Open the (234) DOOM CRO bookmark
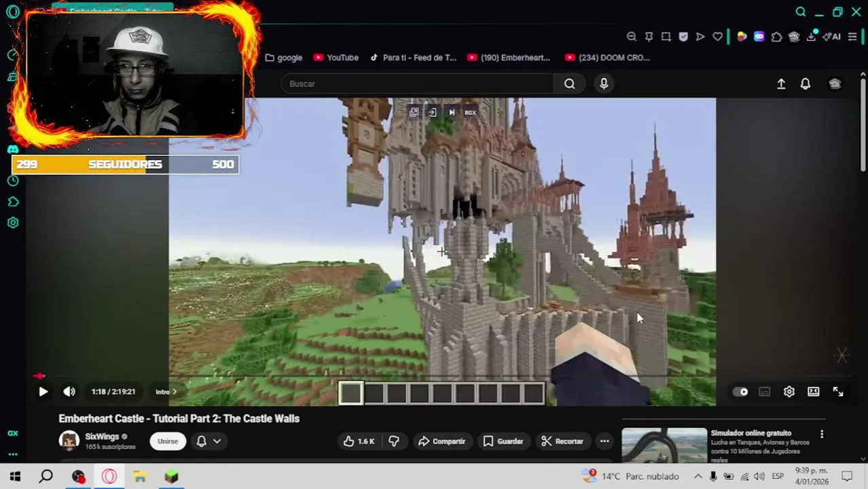This screenshot has height=489, width=868. tap(608, 58)
